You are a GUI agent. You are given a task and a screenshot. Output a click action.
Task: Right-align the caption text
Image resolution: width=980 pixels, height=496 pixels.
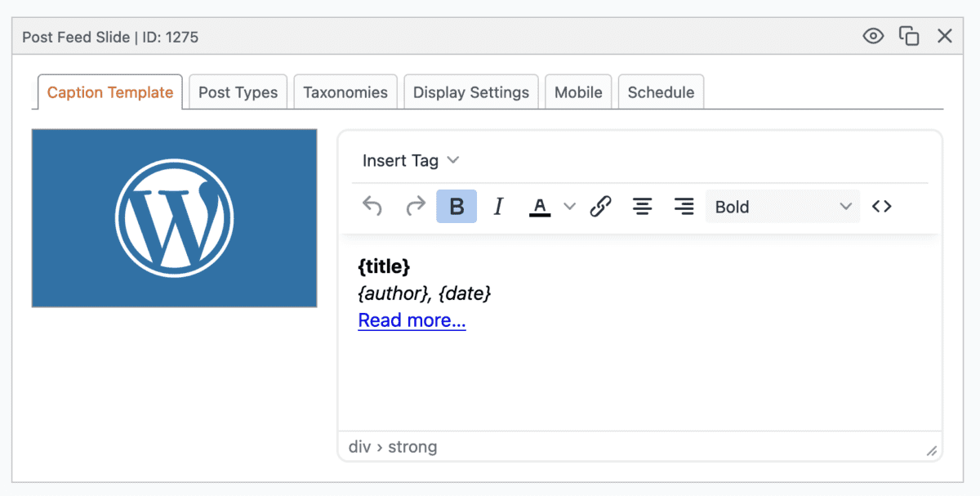point(684,206)
